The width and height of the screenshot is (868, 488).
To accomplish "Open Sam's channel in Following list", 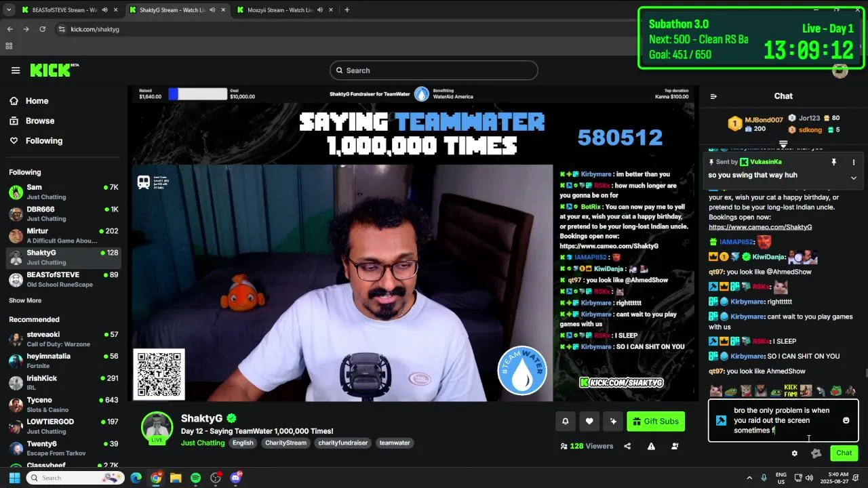I will pos(64,192).
